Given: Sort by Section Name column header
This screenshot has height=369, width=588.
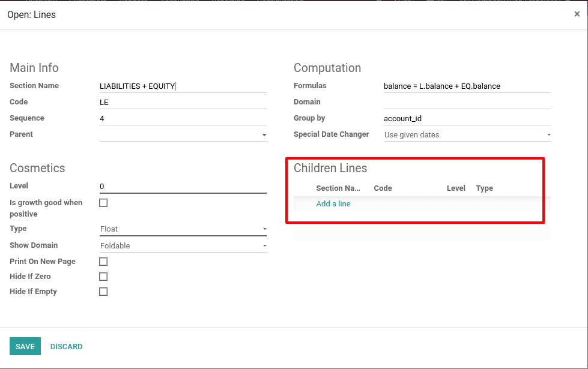Looking at the screenshot, I should click(338, 188).
